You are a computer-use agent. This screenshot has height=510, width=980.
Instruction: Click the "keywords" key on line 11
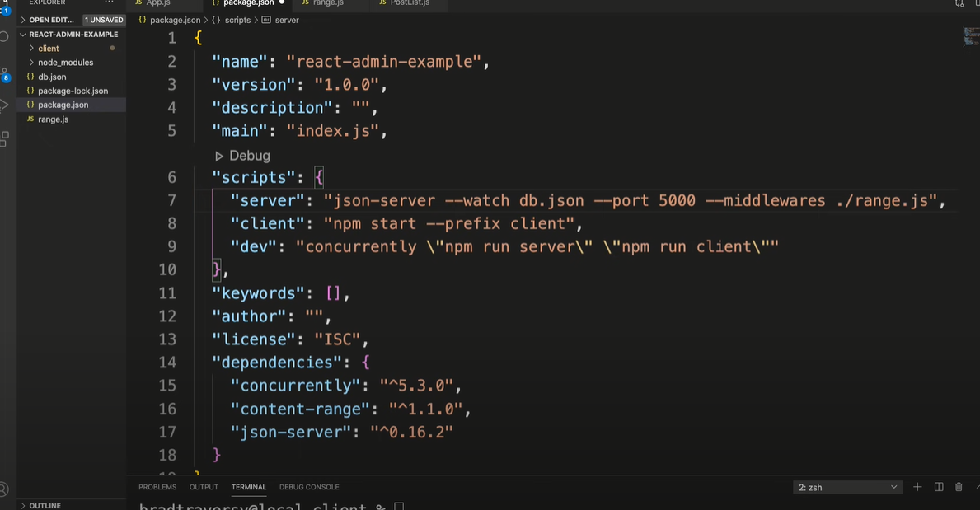coord(258,293)
